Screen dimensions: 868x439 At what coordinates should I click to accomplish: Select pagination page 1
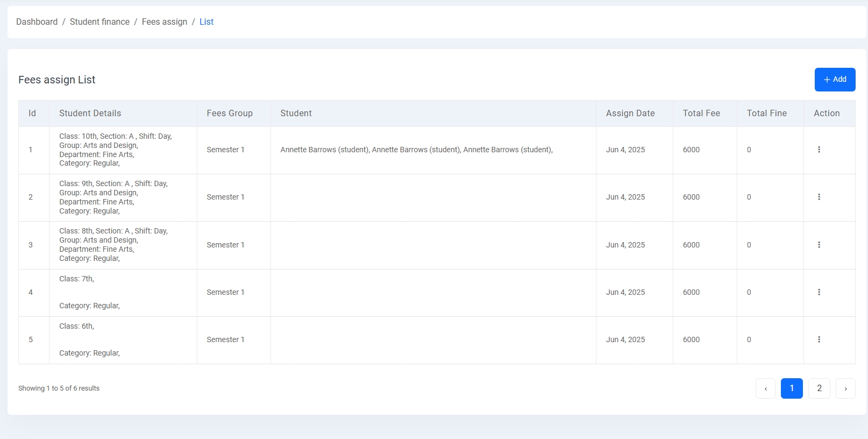791,388
